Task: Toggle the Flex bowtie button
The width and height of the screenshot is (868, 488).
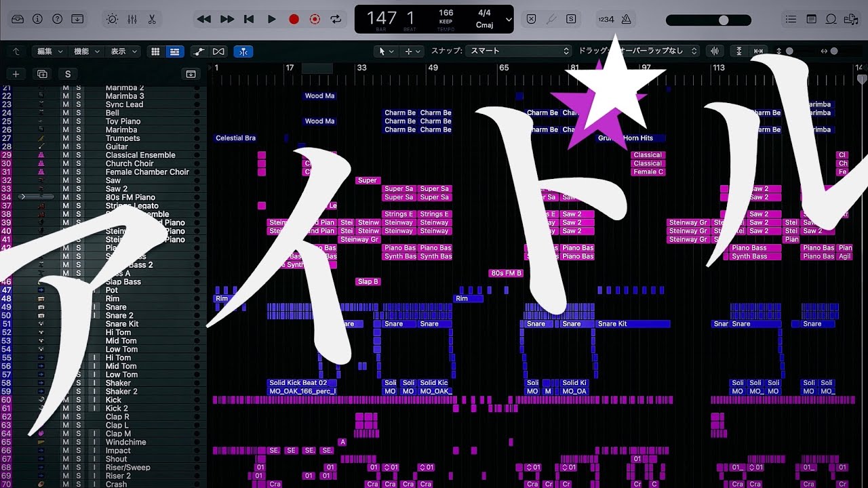Action: click(x=218, y=52)
